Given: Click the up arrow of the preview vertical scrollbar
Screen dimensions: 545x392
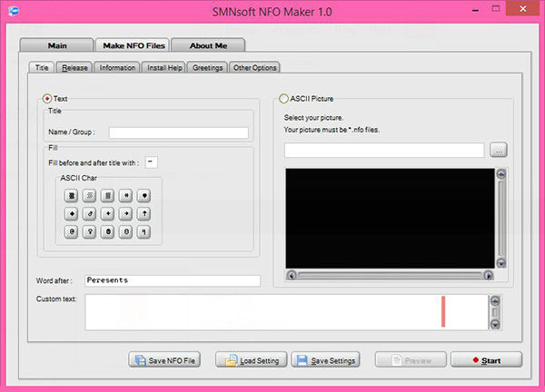Looking at the screenshot, I should tap(500, 174).
